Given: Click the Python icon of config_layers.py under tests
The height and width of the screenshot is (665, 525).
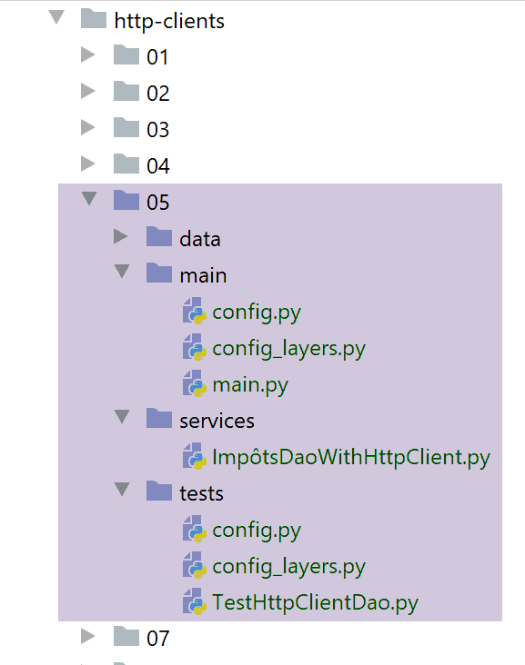Looking at the screenshot, I should click(195, 565).
